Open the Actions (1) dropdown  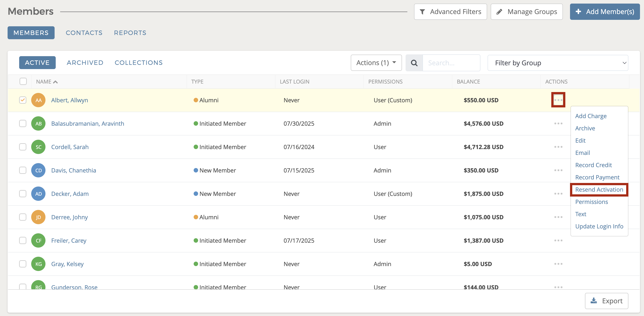(376, 63)
